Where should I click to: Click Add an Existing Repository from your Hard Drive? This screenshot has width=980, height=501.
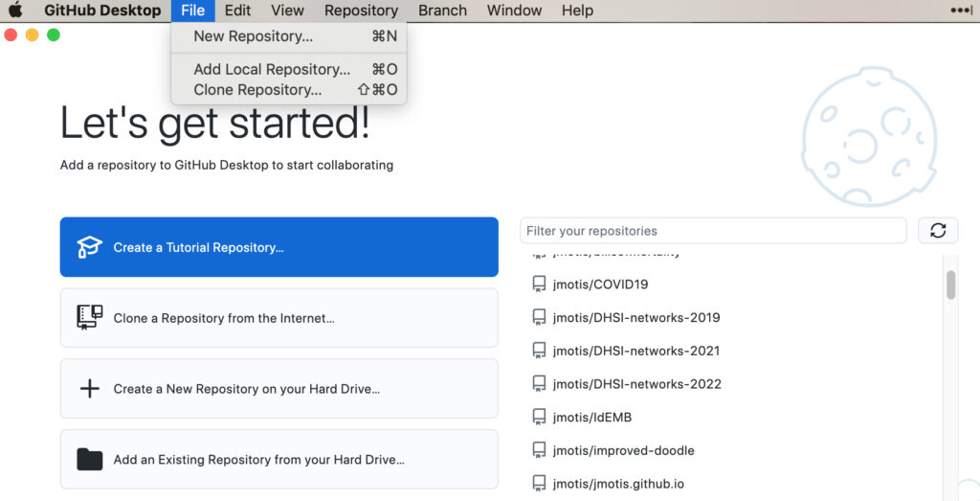(278, 459)
